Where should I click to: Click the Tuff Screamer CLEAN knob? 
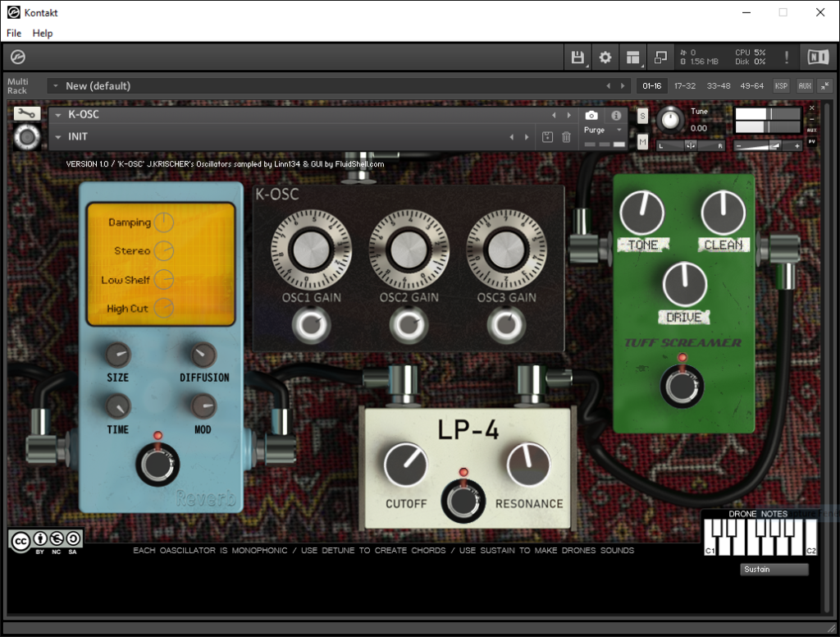(724, 213)
